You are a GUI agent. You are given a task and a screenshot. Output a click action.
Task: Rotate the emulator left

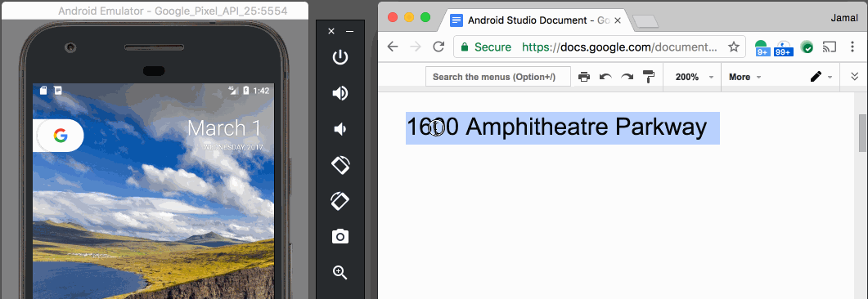click(x=340, y=165)
